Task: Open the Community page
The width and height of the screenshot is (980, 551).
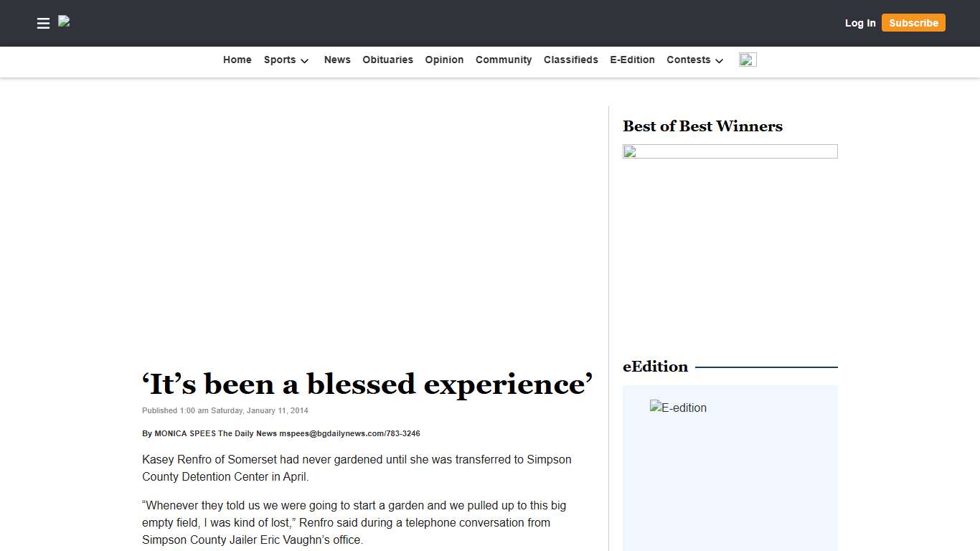Action: point(504,60)
